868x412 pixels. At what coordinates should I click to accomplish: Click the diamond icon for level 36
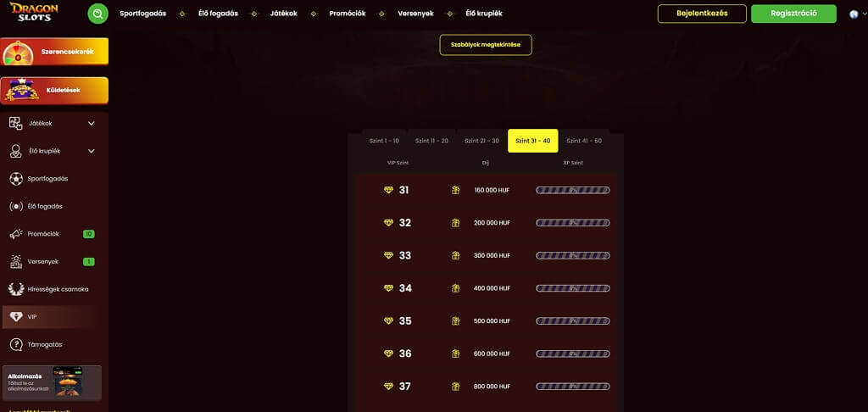pyautogui.click(x=388, y=354)
